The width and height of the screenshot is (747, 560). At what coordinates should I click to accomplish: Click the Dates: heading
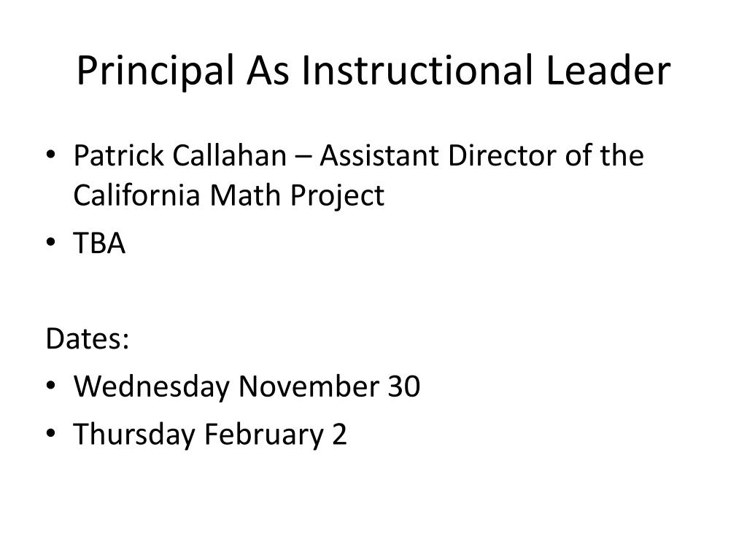click(x=88, y=338)
